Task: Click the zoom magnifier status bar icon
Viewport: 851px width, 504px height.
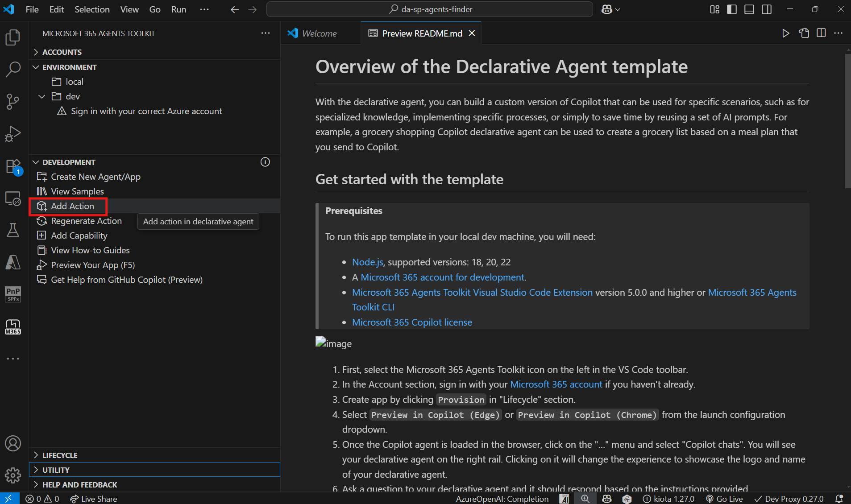Action: coord(585,499)
